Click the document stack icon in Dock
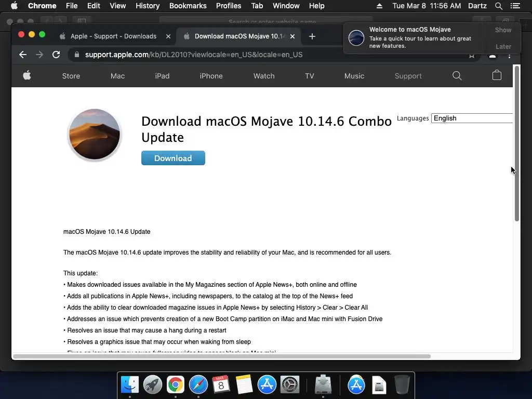Viewport: 532px width, 399px height. (379, 385)
